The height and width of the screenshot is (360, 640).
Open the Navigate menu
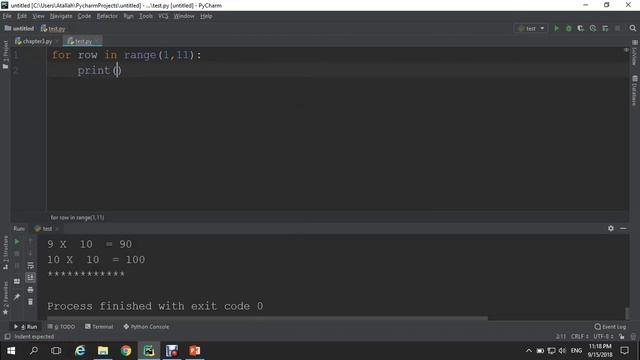click(x=61, y=16)
